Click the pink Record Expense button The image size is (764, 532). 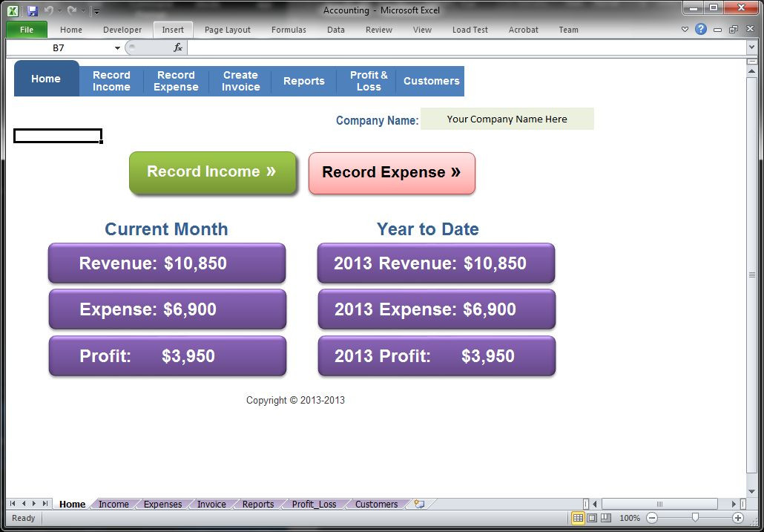coord(392,173)
